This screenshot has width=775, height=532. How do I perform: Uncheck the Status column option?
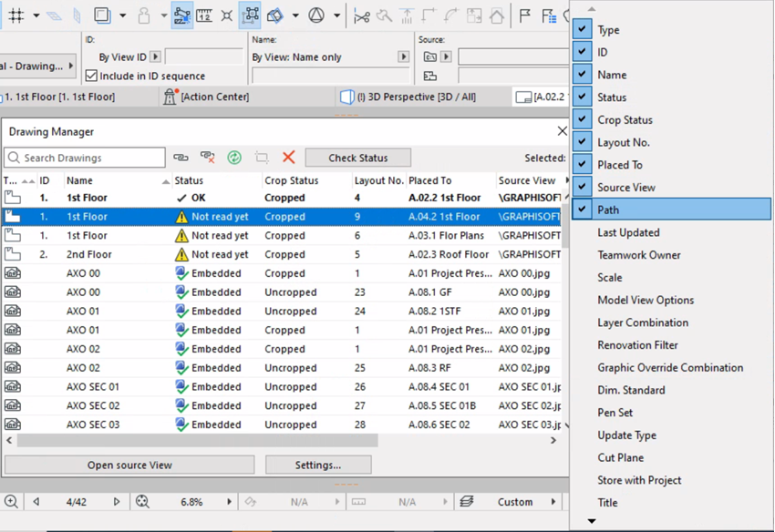(582, 97)
